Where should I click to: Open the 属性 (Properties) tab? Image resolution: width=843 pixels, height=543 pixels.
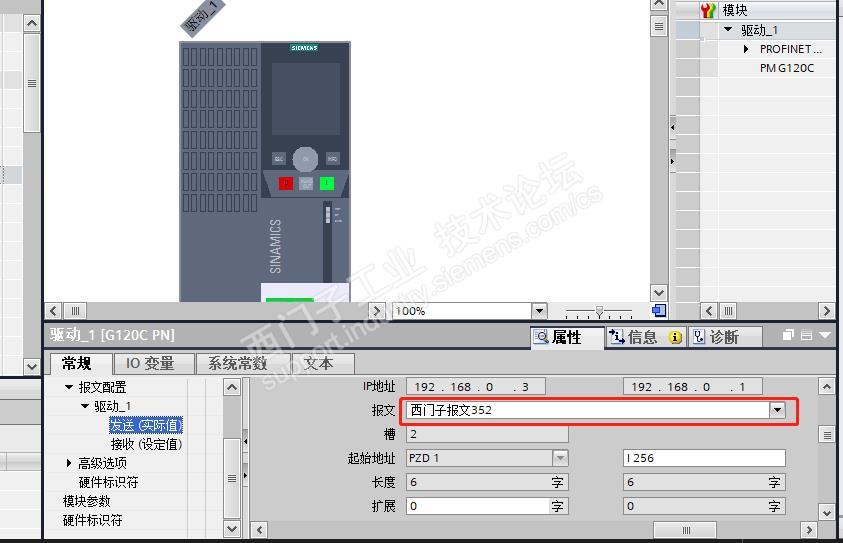(x=567, y=337)
